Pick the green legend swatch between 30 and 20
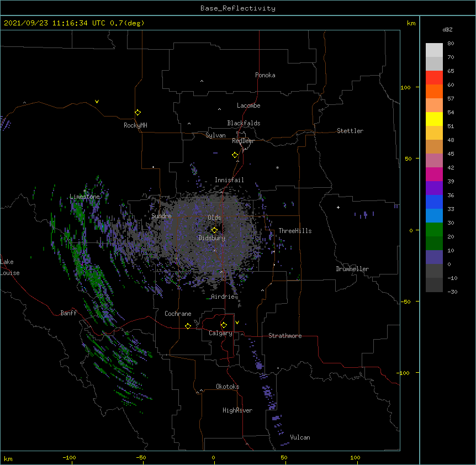This screenshot has width=476, height=465. 434,230
